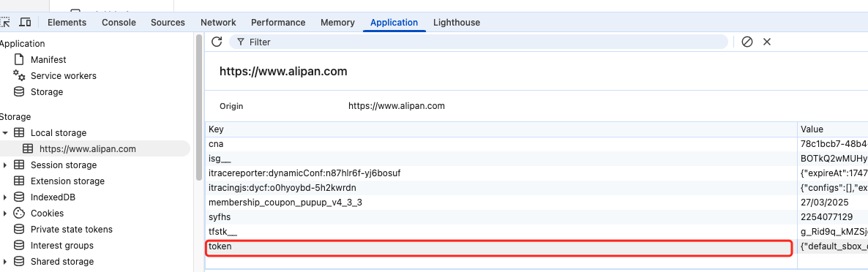Click the origin URL https://www.alipan.com
Image resolution: width=868 pixels, height=272 pixels.
tap(397, 105)
